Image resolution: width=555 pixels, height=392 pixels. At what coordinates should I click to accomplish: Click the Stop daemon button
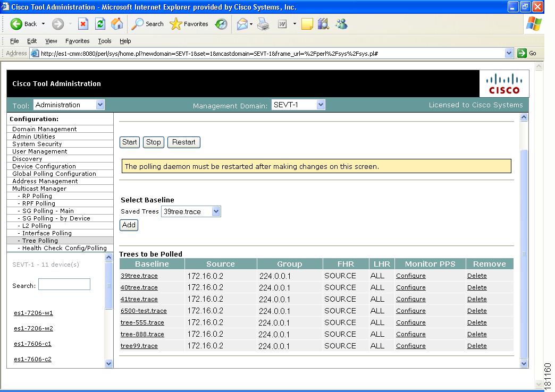coord(153,142)
